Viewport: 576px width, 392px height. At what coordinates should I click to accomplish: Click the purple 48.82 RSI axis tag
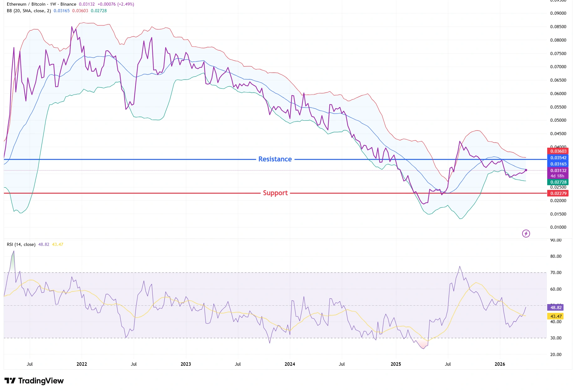[x=556, y=308]
